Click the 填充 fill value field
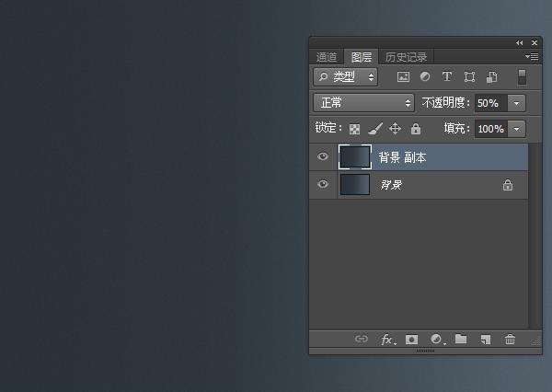 pos(490,130)
